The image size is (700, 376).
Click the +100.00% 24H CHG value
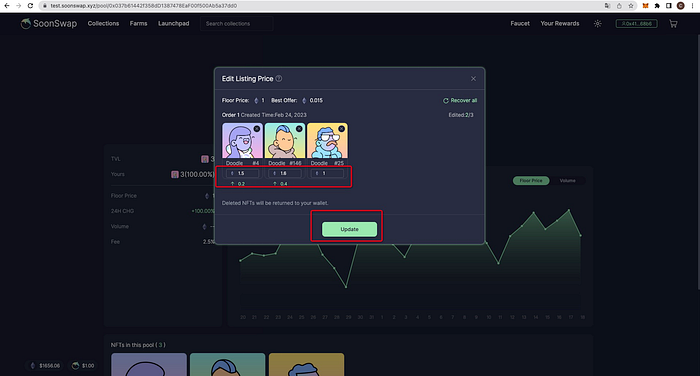point(203,211)
